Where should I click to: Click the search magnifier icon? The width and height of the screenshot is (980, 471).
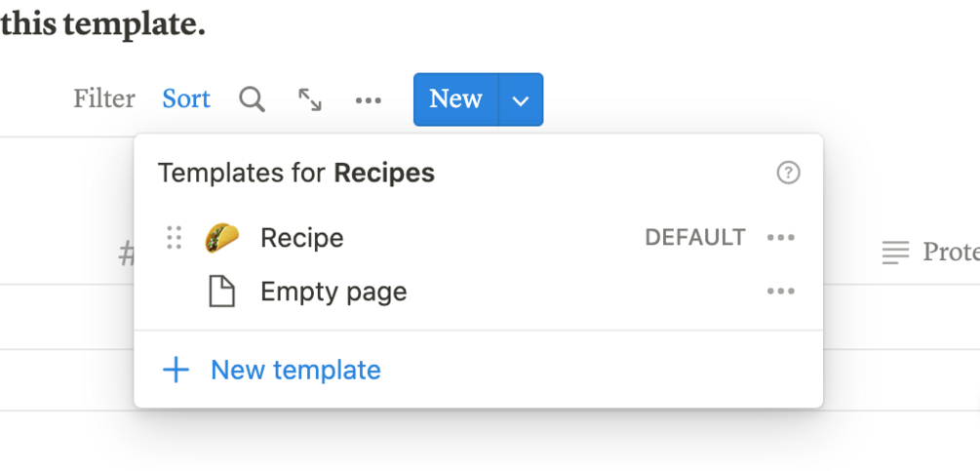[253, 99]
